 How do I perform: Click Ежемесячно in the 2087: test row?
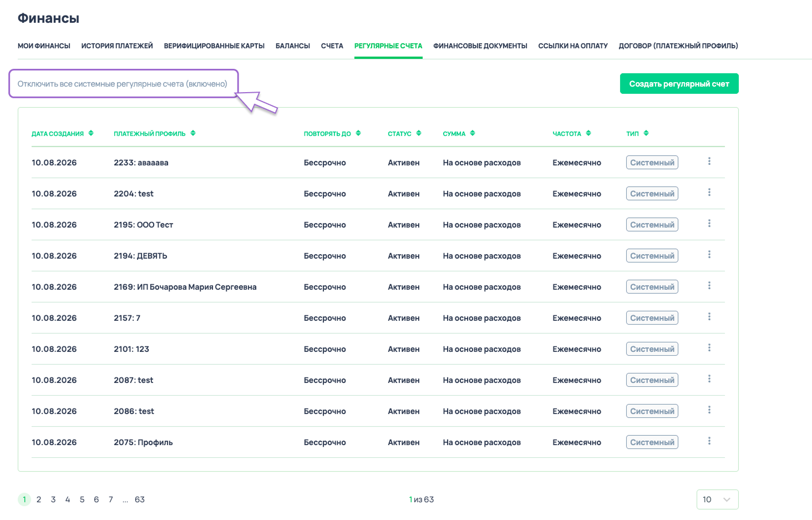click(577, 380)
